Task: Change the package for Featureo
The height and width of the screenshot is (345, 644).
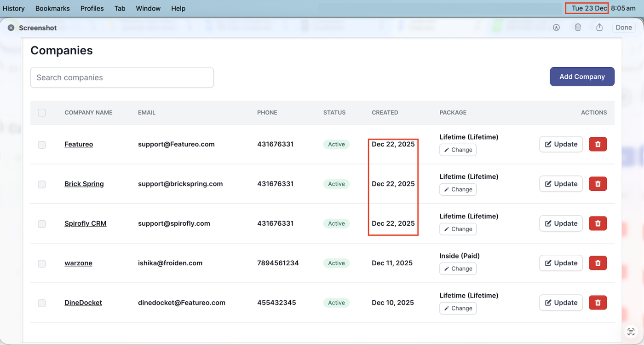Action: [x=458, y=150]
